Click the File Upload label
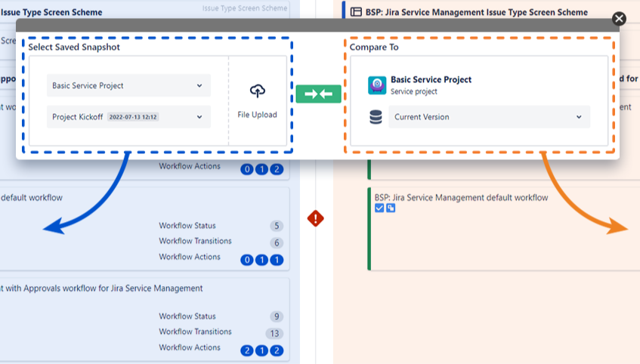640x364 pixels. click(x=257, y=115)
